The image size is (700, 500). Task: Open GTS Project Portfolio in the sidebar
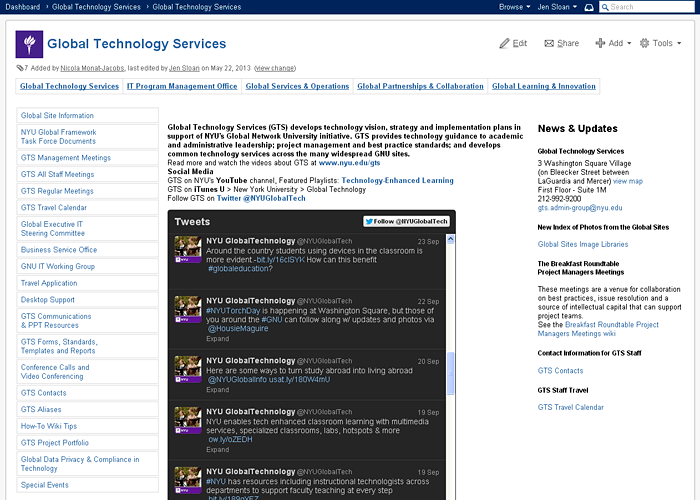pyautogui.click(x=55, y=443)
